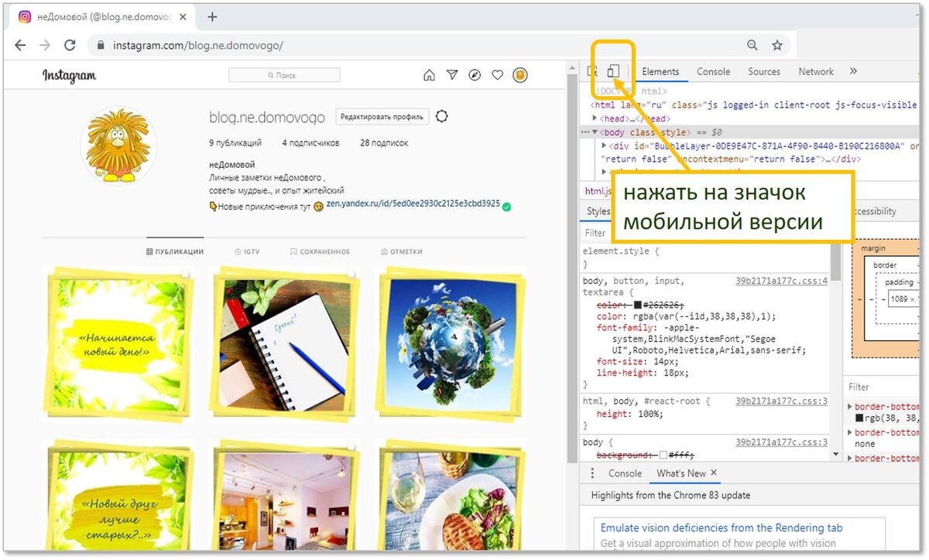Image resolution: width=929 pixels, height=560 pixels.
Task: Open the Network tab
Action: pos(816,71)
